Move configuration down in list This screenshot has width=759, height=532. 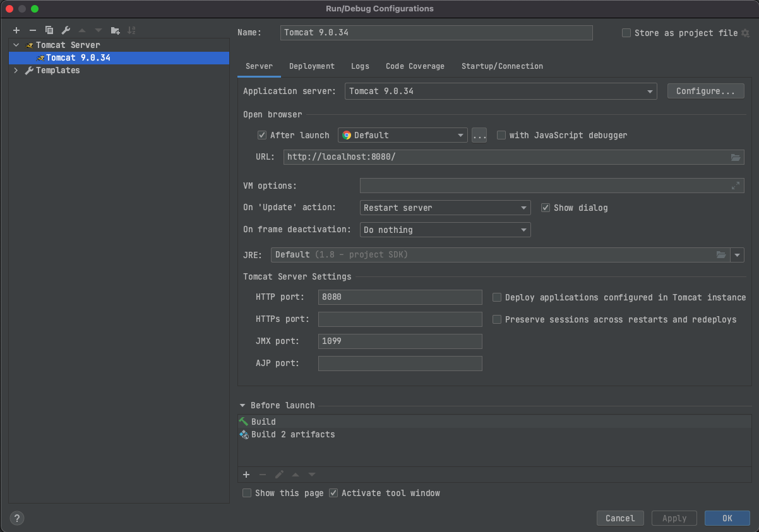[x=99, y=30]
